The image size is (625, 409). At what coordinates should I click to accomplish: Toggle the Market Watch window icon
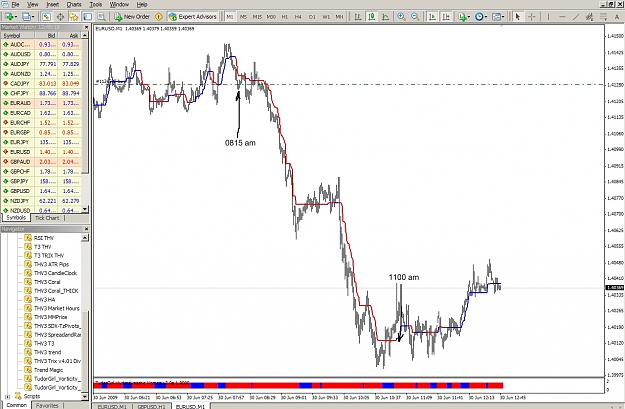point(46,17)
